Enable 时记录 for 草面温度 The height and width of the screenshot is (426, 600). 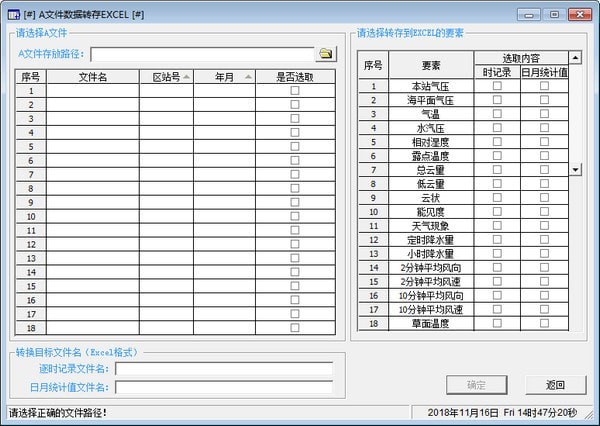tap(497, 323)
